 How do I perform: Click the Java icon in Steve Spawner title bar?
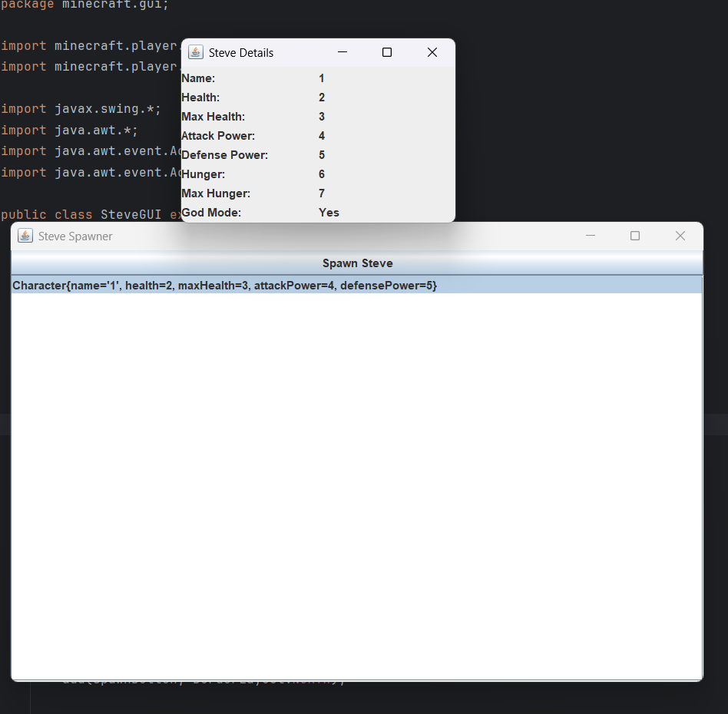(x=25, y=236)
